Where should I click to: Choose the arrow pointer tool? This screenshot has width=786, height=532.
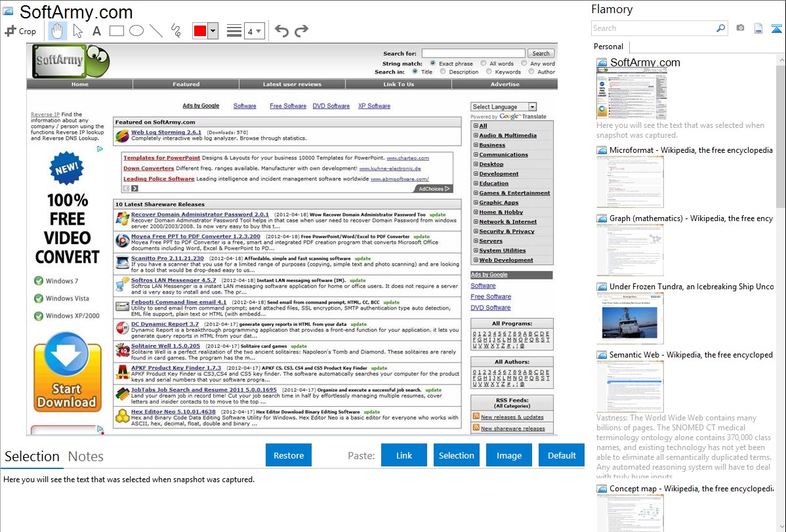(x=77, y=31)
